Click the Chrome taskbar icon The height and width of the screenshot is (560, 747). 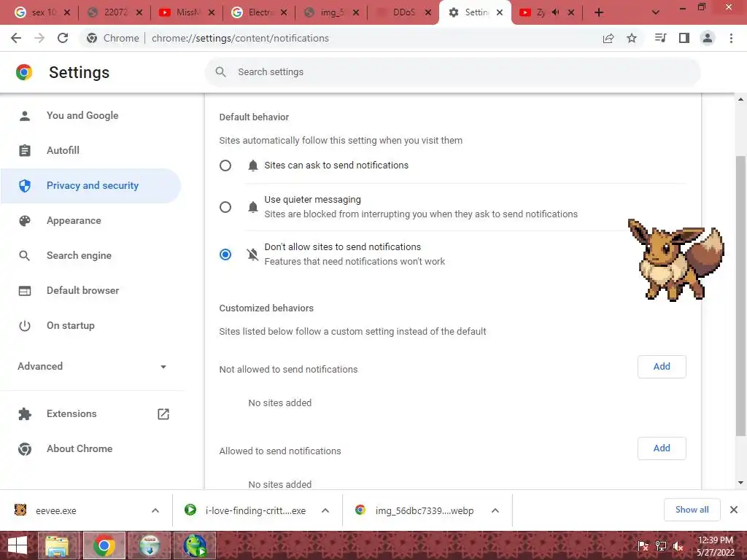point(104,545)
